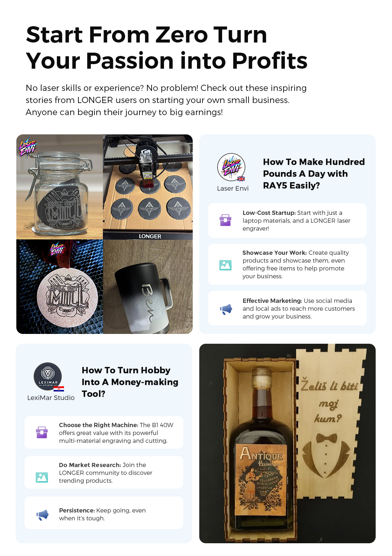Viewport: 392px width, 556px height.
Task: Click the purple toolbox icon beside Choose the Right Machine
Action: click(42, 432)
